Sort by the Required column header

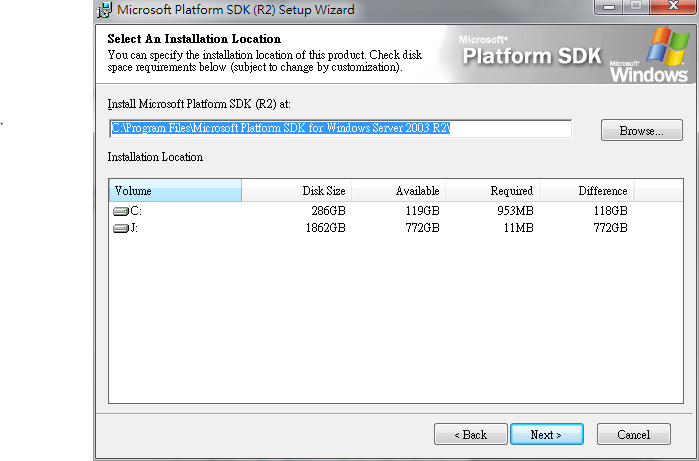[493, 190]
